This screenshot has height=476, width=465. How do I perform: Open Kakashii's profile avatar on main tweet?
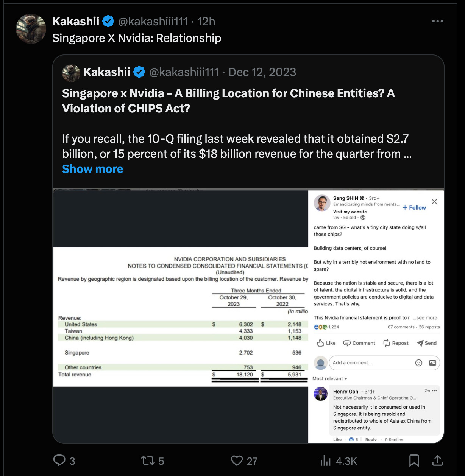pyautogui.click(x=31, y=29)
